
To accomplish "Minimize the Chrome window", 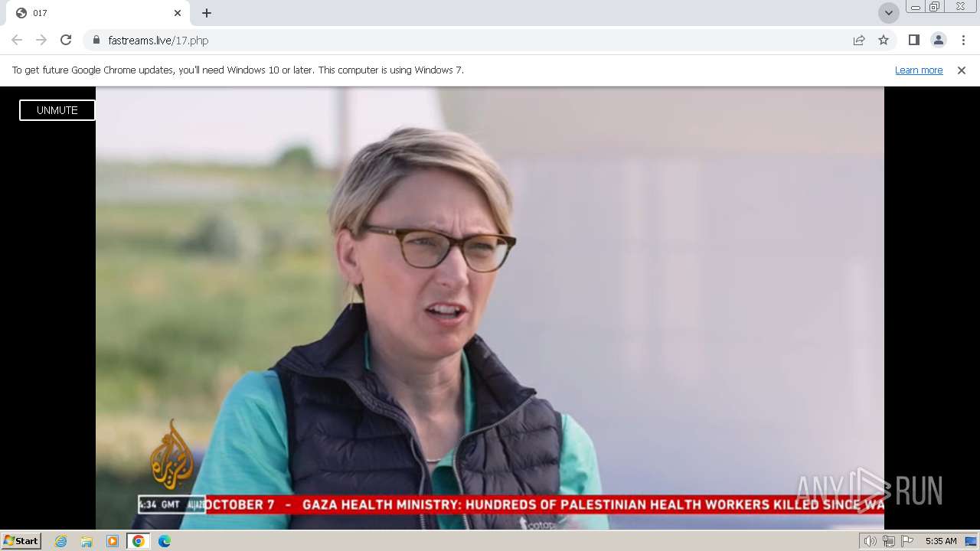I will (915, 7).
